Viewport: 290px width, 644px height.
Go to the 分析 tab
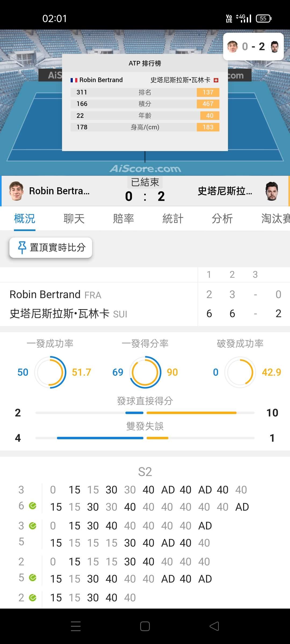pyautogui.click(x=222, y=219)
